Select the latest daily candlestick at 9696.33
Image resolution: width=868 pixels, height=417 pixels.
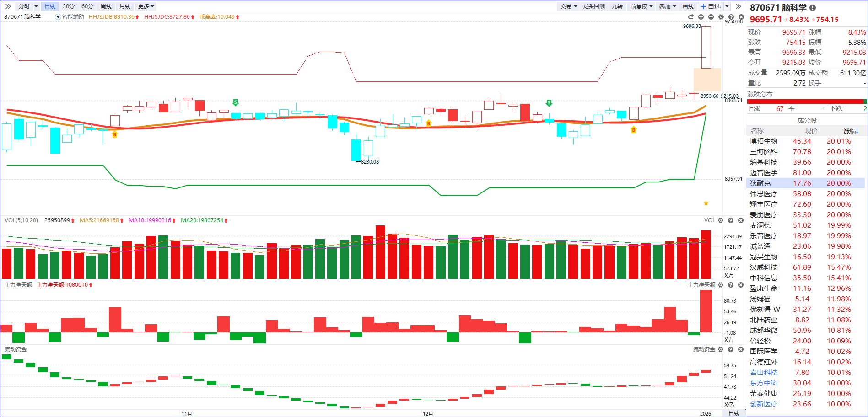(706, 47)
